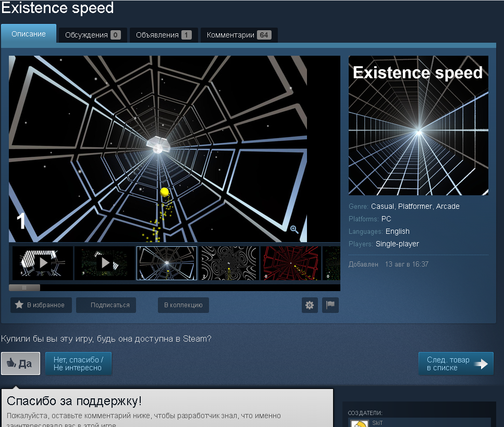Open the gear settings icon
This screenshot has height=427, width=504.
pyautogui.click(x=310, y=305)
